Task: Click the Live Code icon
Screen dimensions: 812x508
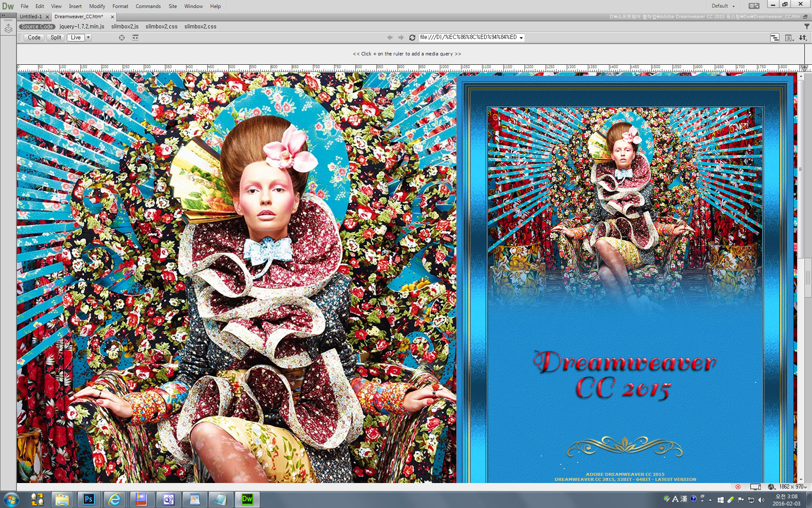Action: [135, 38]
